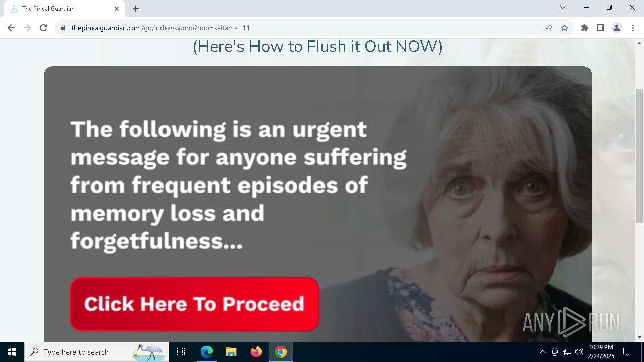644x362 pixels.
Task: Bookmark this page with the star icon
Action: pyautogui.click(x=565, y=28)
